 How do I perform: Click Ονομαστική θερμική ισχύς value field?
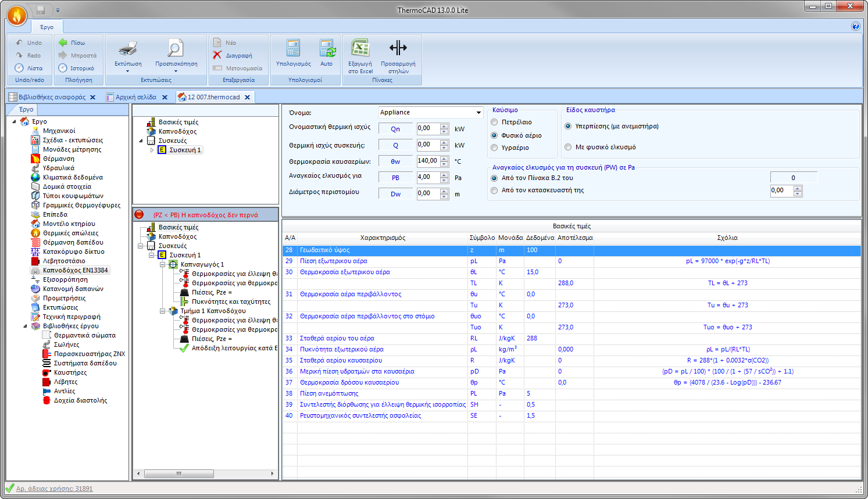coord(428,128)
